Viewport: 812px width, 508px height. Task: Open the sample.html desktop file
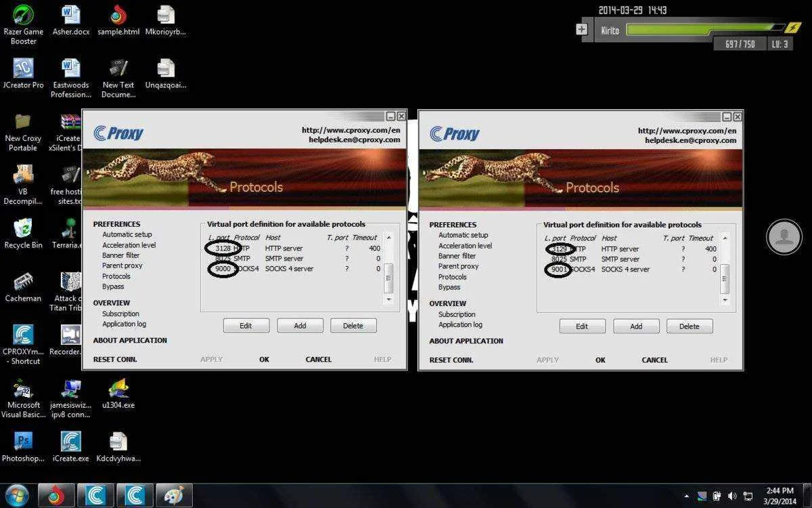click(x=118, y=20)
